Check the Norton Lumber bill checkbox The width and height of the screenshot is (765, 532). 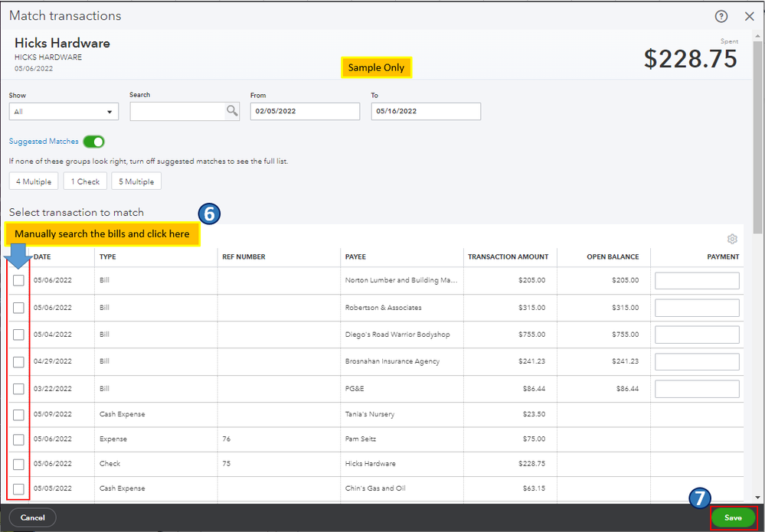point(18,280)
